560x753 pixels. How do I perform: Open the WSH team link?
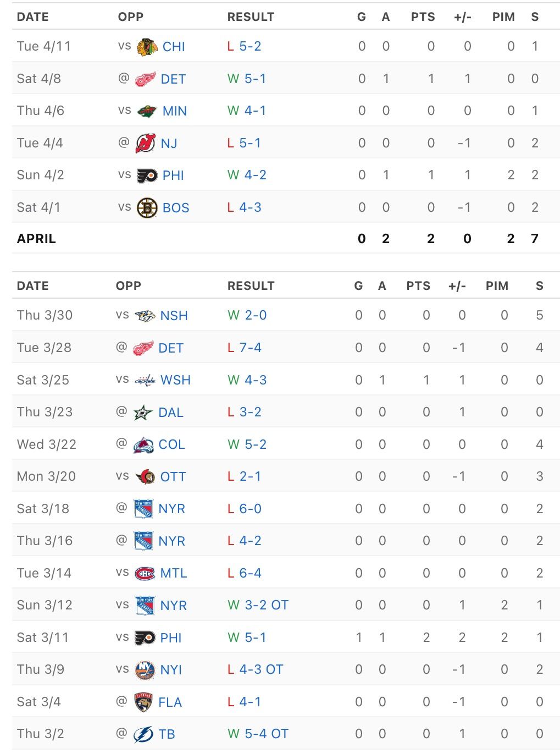175,380
